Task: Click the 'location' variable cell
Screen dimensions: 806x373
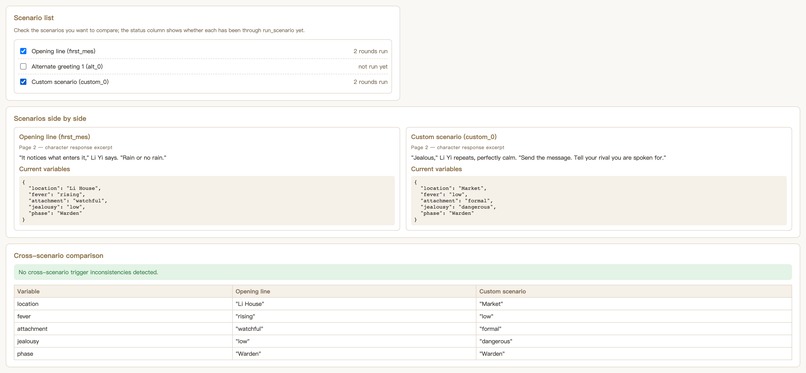Action: (x=123, y=304)
